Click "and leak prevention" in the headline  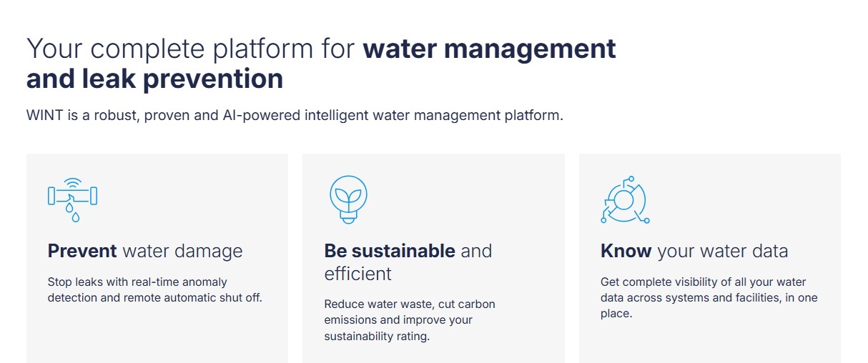pyautogui.click(x=154, y=79)
